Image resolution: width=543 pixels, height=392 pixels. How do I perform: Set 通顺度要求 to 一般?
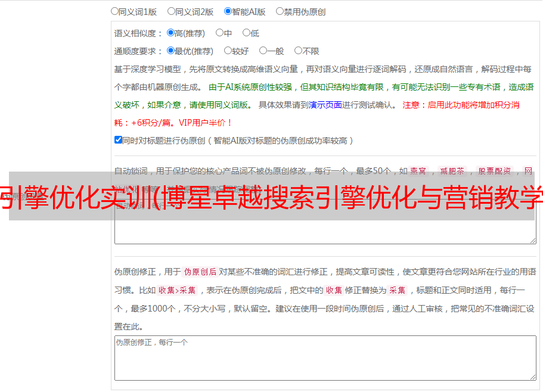(x=263, y=51)
